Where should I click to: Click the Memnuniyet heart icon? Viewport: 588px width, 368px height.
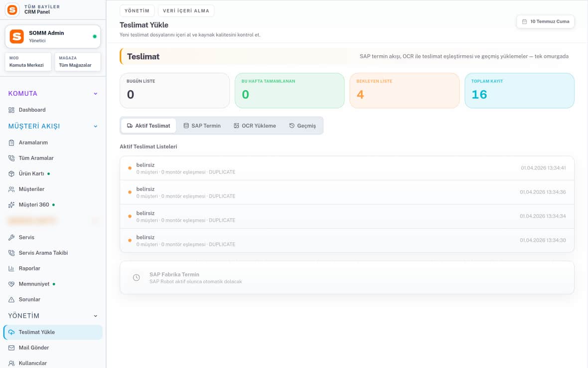[x=11, y=284]
